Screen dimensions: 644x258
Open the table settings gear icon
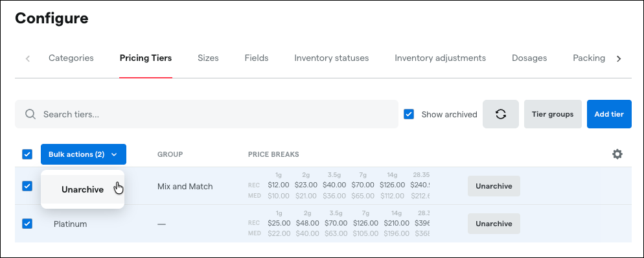click(x=617, y=154)
